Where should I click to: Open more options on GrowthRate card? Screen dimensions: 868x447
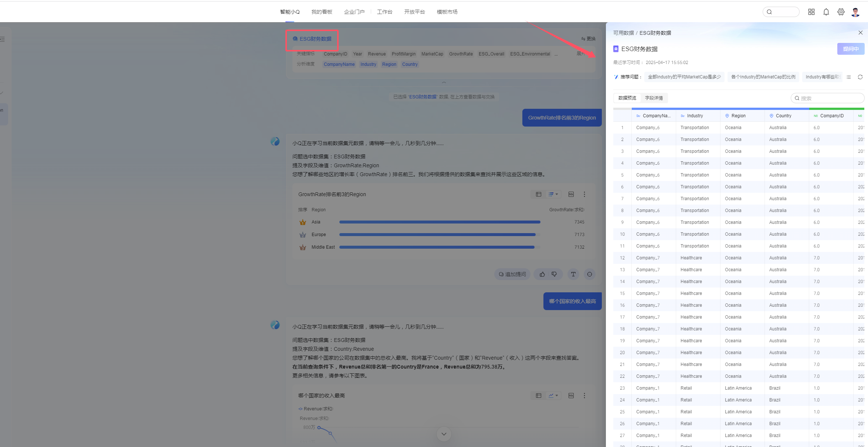[584, 194]
